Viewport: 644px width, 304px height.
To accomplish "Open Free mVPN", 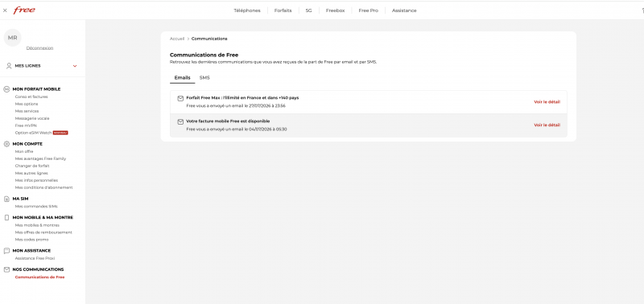I will [26, 125].
